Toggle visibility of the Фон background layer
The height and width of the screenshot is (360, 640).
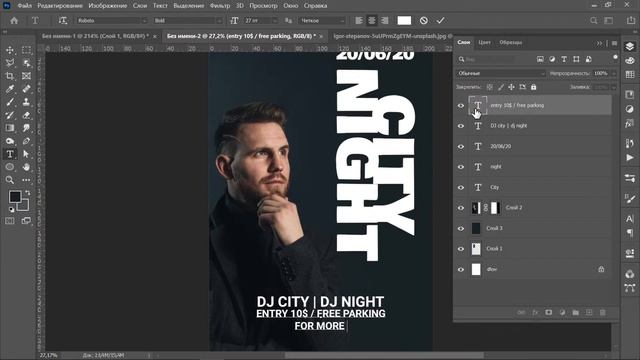pos(461,269)
